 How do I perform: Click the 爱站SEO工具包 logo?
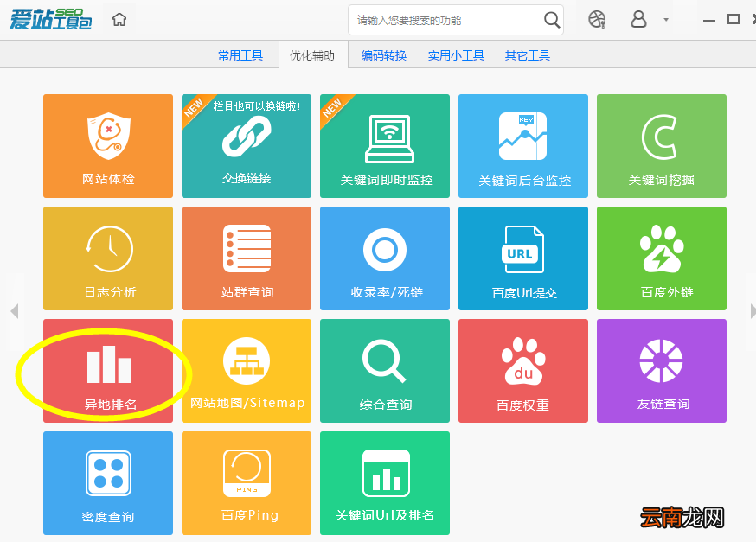[x=51, y=19]
